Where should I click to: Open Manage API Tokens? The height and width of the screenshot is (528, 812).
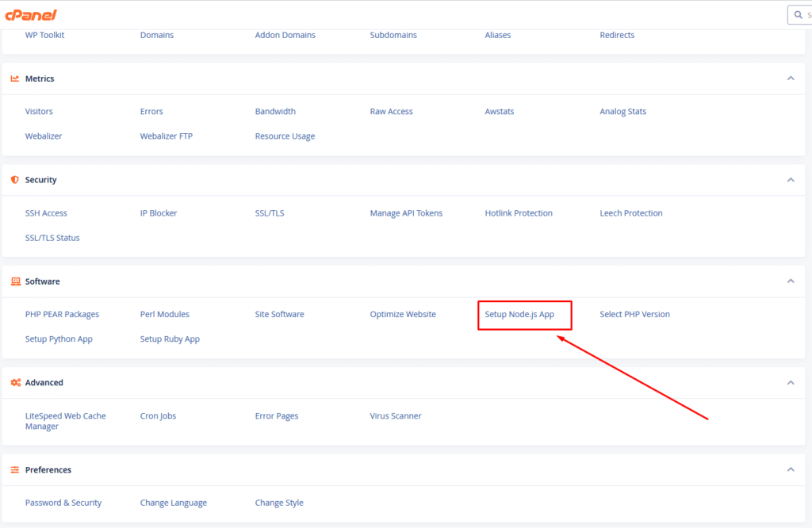coord(406,212)
